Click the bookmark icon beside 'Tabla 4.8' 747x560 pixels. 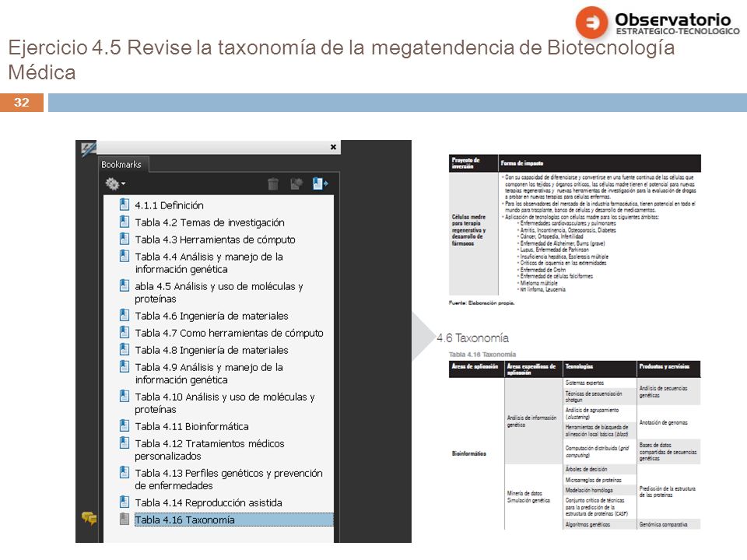tap(124, 349)
